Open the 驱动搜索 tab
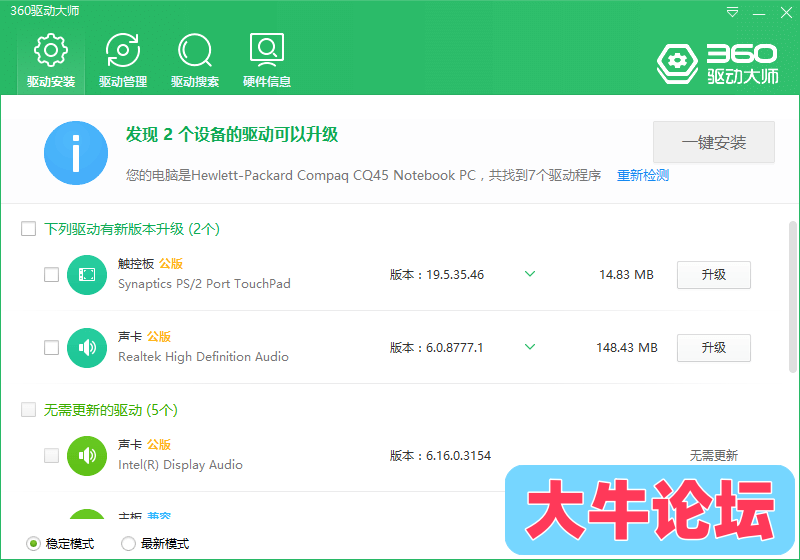The image size is (800, 560). click(x=195, y=61)
